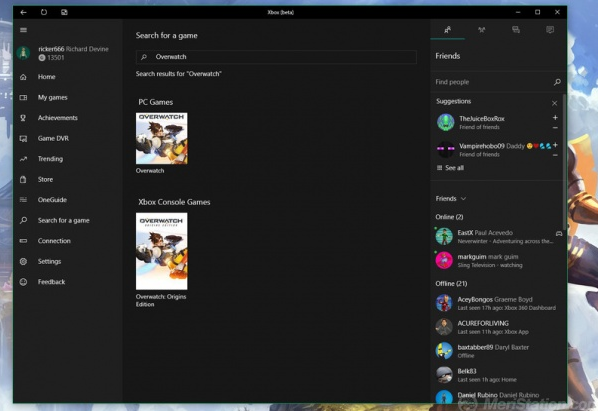The image size is (598, 411).
Task: Remove Vampirehobo09 suggestion
Action: point(555,155)
